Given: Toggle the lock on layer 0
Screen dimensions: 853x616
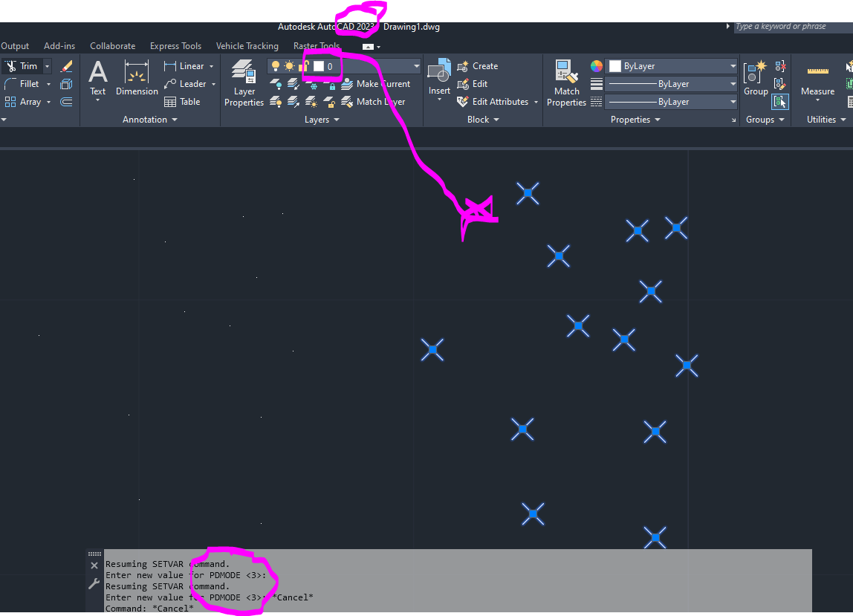Looking at the screenshot, I should point(303,65).
